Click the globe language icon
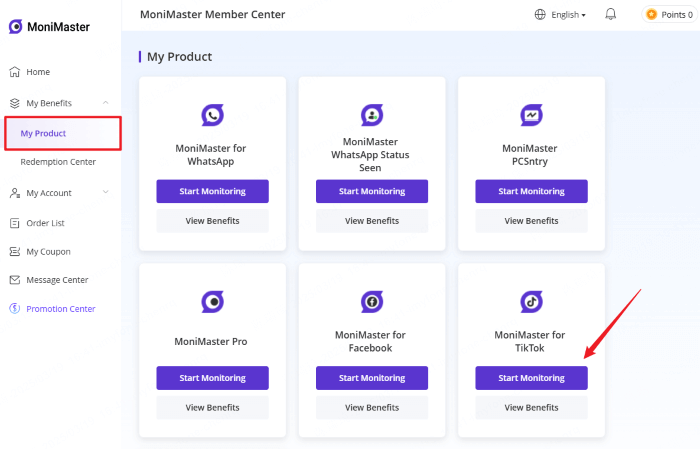Screen dimensions: 700x449 click(540, 15)
